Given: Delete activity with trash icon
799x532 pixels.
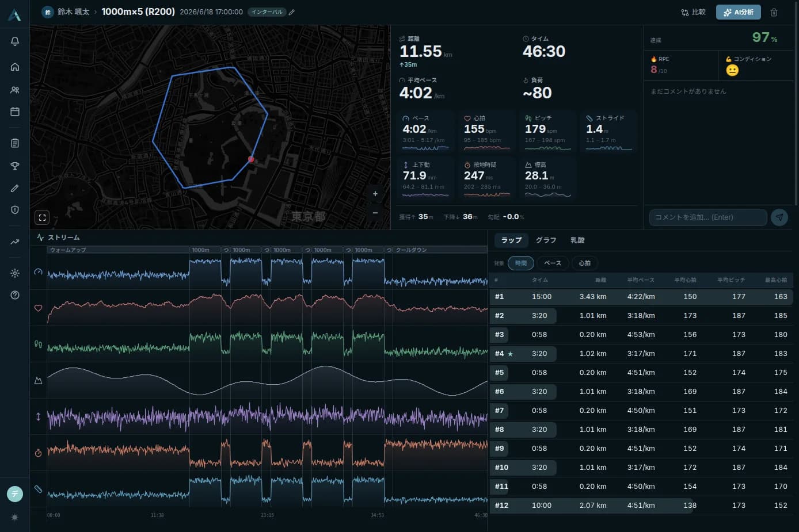Looking at the screenshot, I should point(774,12).
